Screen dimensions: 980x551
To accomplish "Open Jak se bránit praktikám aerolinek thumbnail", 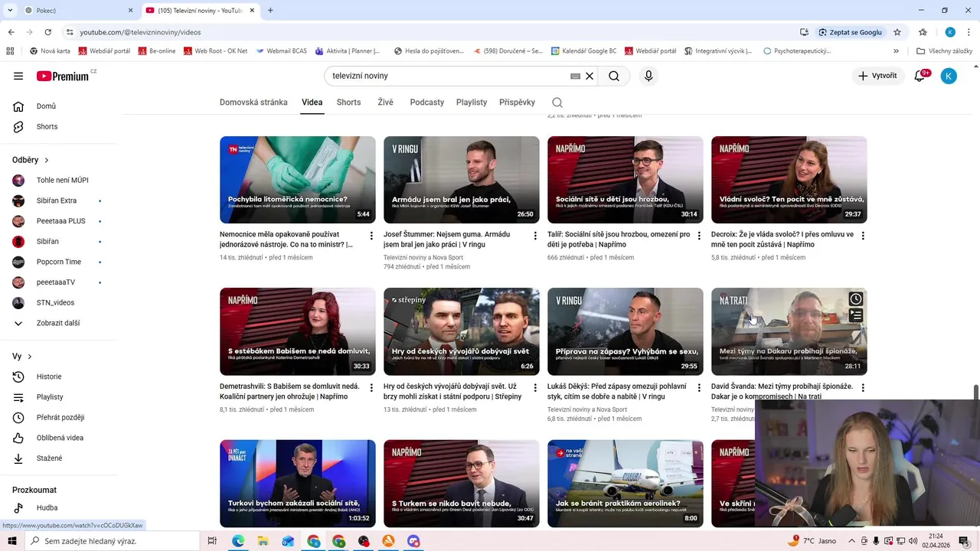I will tap(626, 484).
